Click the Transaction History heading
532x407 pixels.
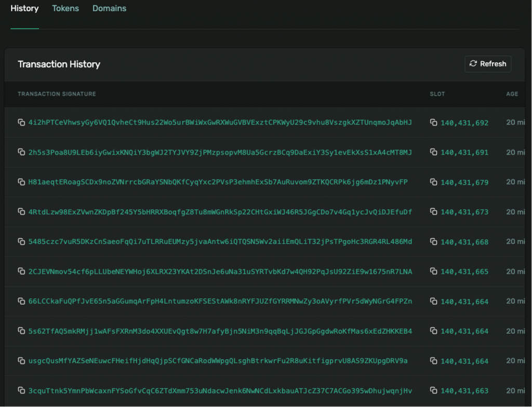[59, 64]
